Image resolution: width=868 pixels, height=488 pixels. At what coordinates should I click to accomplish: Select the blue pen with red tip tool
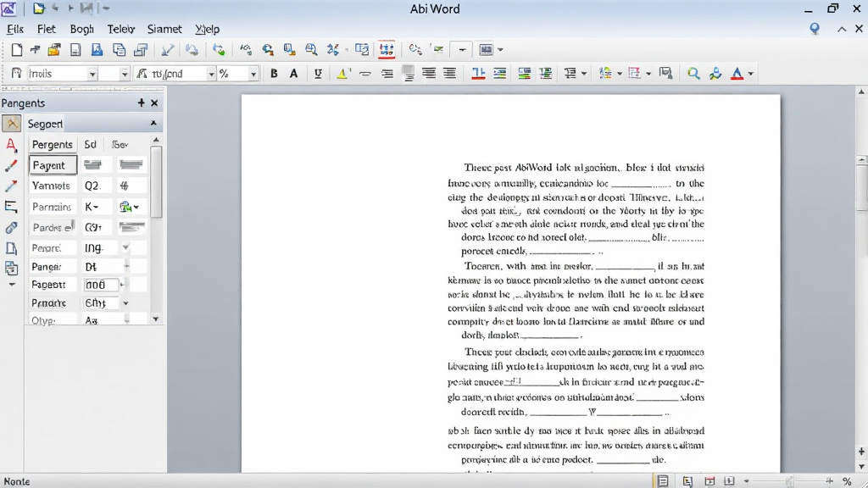11,186
